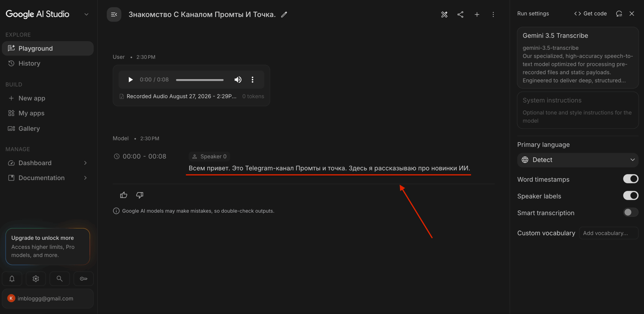Expand the Dashboard submenu arrow
The width and height of the screenshot is (644, 314).
tap(85, 163)
